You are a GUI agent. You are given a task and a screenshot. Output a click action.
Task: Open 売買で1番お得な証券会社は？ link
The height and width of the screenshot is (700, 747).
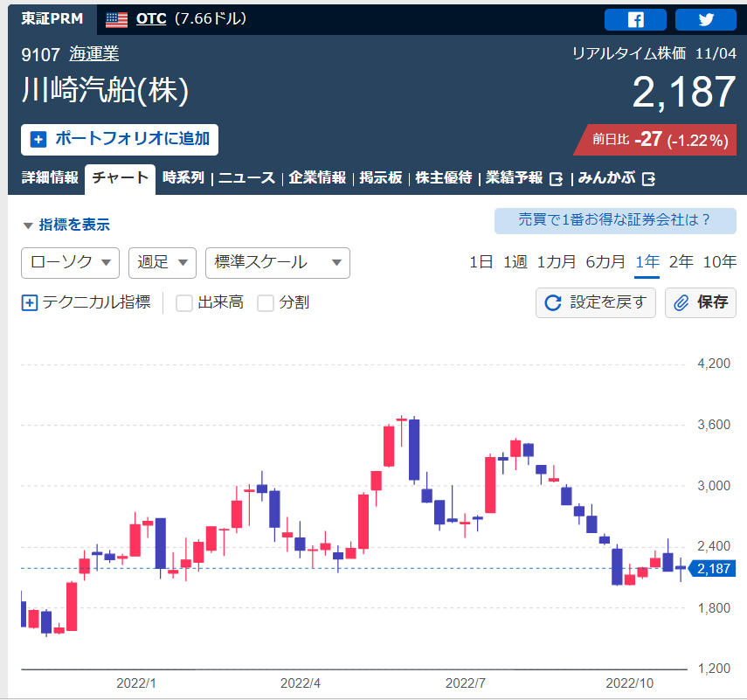[615, 220]
